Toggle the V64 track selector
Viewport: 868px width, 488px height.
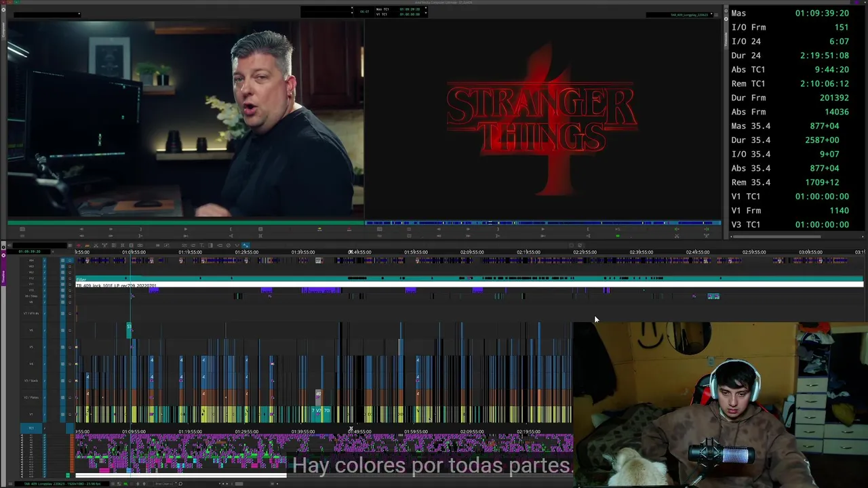pos(31,260)
